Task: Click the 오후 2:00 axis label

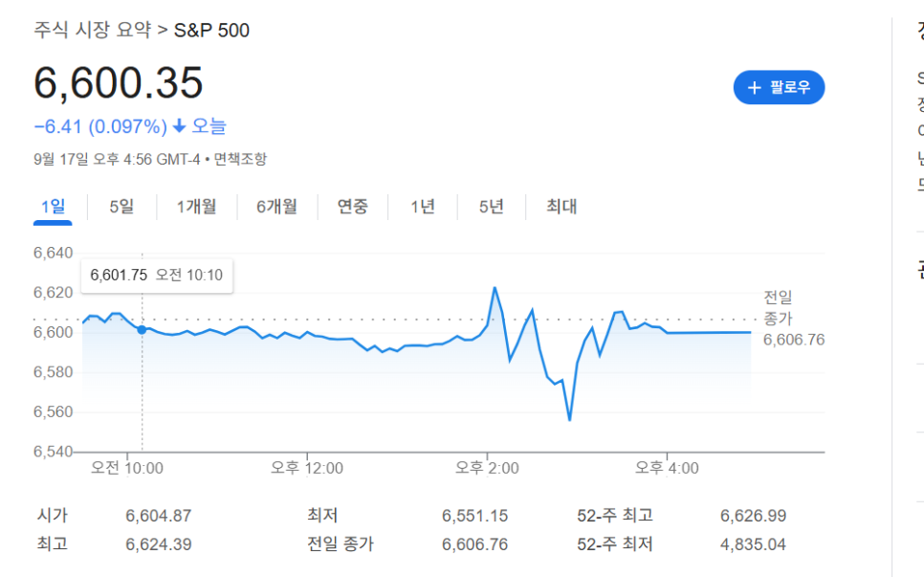Action: pos(487,468)
